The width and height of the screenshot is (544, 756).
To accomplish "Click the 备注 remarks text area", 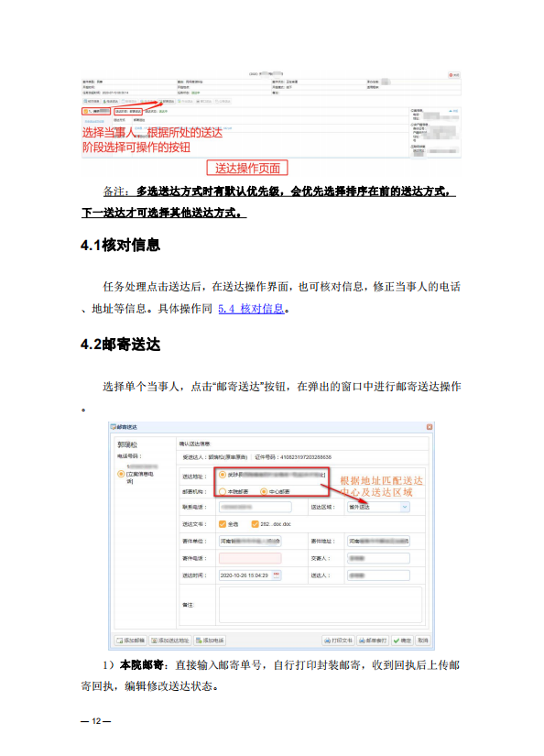I will click(321, 605).
